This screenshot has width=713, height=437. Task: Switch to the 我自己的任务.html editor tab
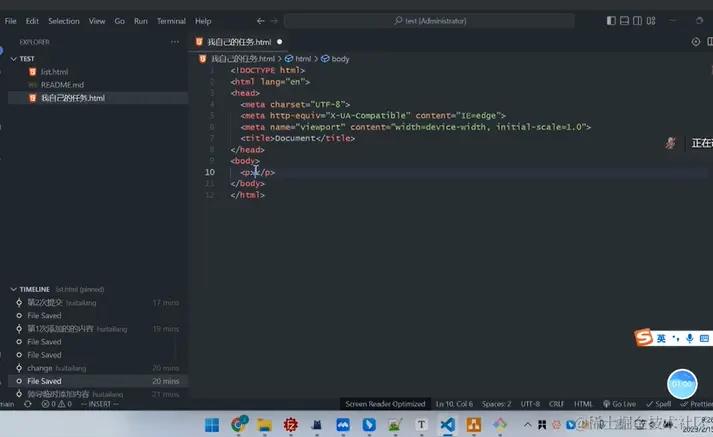pyautogui.click(x=239, y=42)
